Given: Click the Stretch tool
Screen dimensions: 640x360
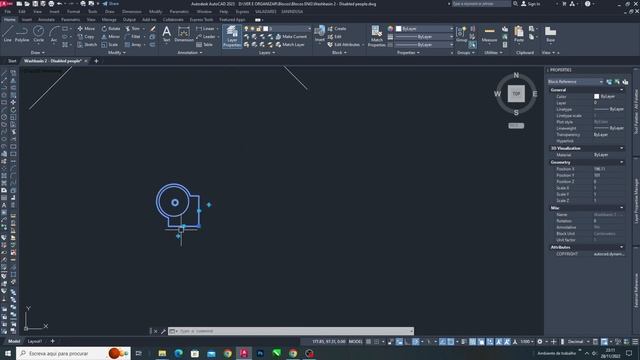Looking at the screenshot, I should (87, 44).
